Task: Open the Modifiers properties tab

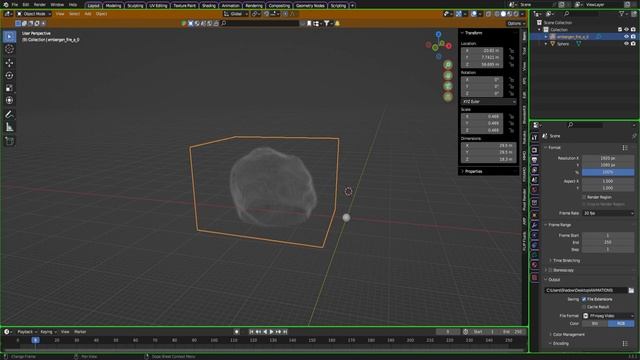Action: coord(535,225)
